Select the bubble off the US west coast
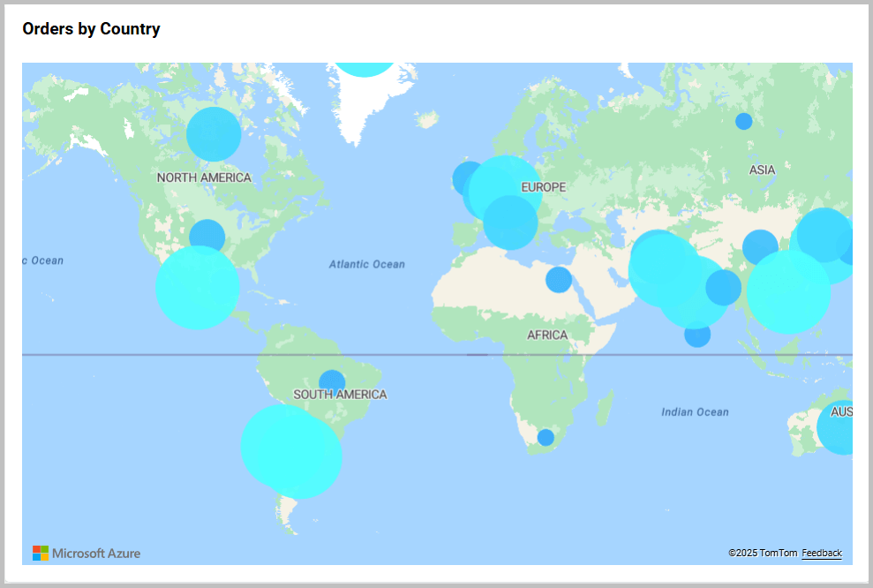 (198, 287)
